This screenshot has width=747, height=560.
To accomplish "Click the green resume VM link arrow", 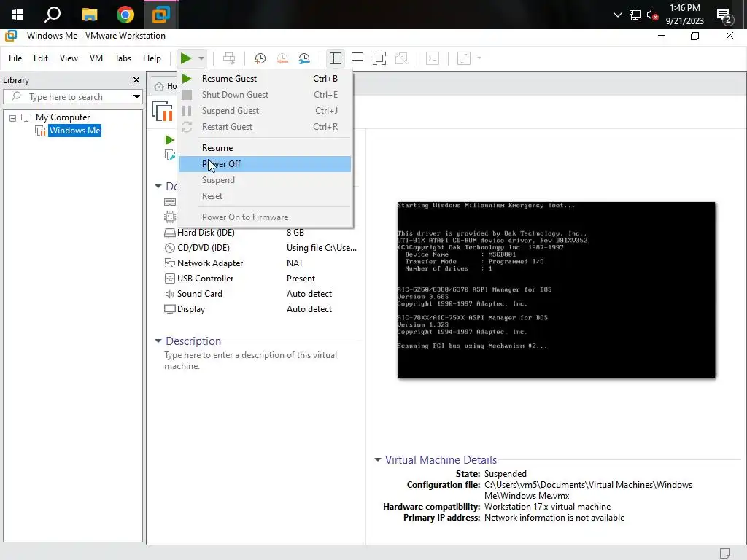I will [x=169, y=140].
